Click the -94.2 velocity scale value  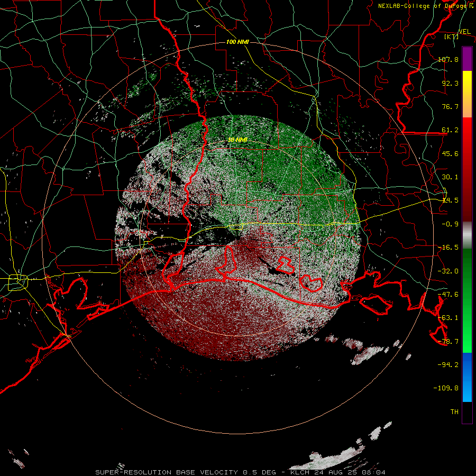point(448,364)
